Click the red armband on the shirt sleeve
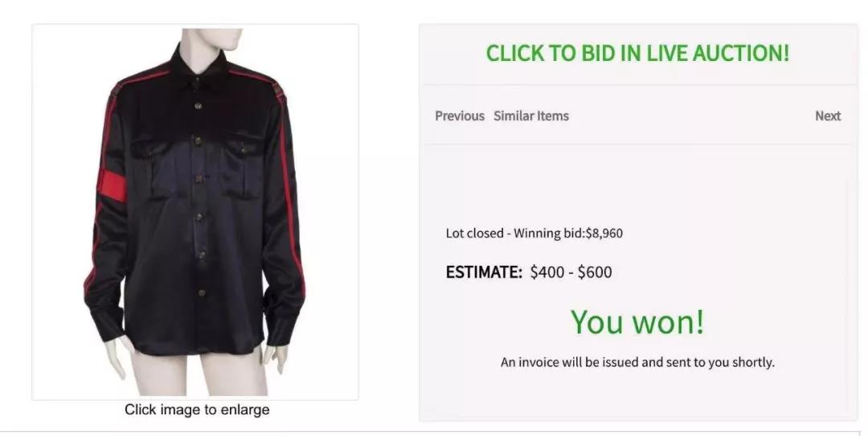This screenshot has height=436, width=868. tap(113, 185)
